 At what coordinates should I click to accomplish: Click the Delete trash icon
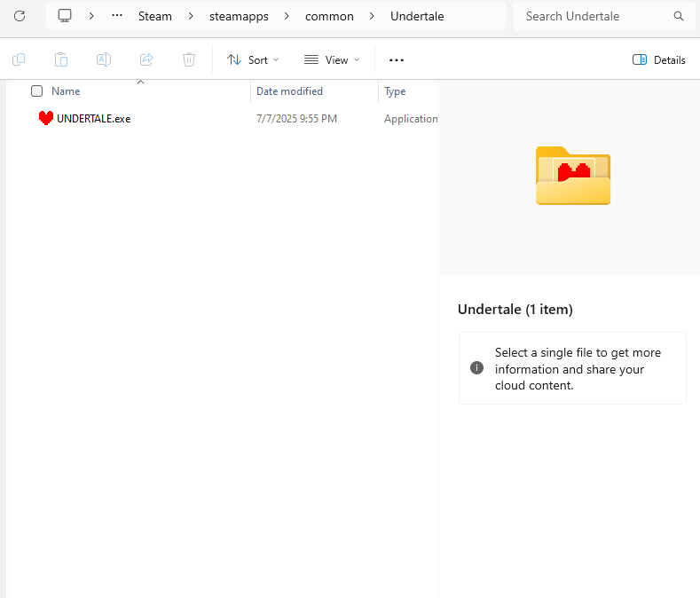tap(189, 59)
